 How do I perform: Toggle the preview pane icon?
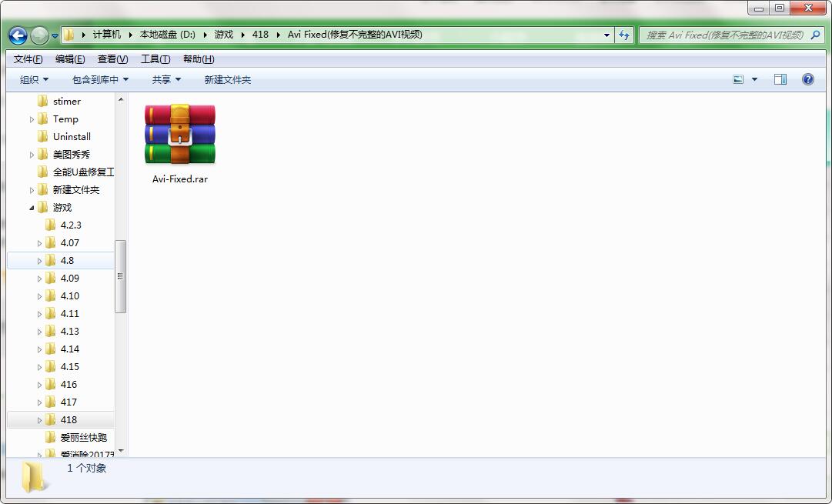point(780,79)
